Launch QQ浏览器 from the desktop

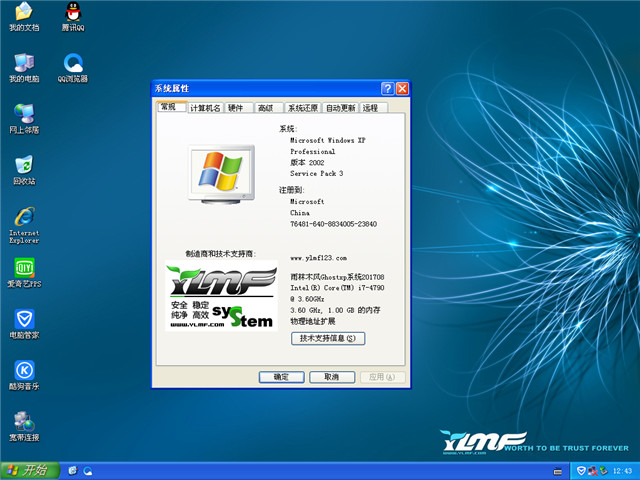pos(73,68)
